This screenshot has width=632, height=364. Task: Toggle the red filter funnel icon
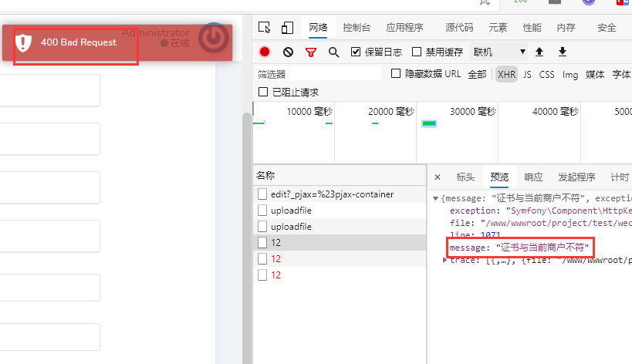[x=311, y=52]
